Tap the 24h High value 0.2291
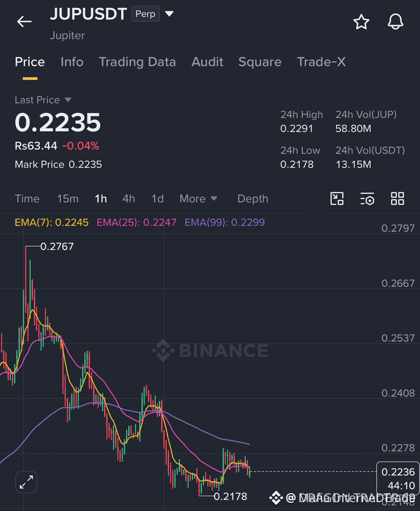 click(297, 129)
